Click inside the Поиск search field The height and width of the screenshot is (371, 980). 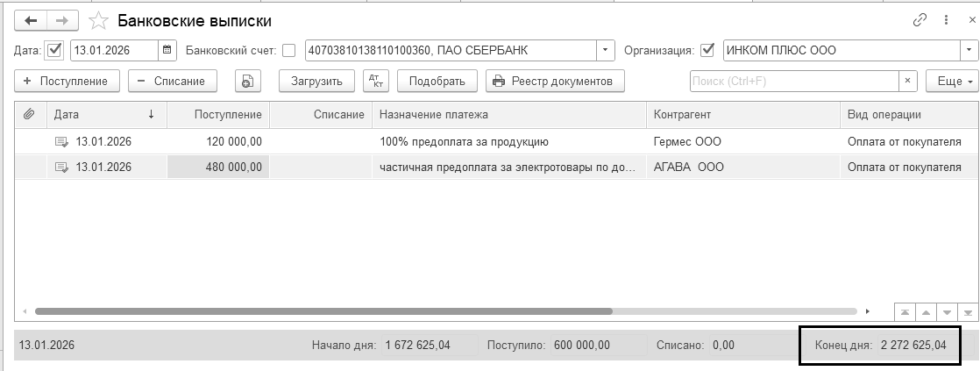coord(793,81)
